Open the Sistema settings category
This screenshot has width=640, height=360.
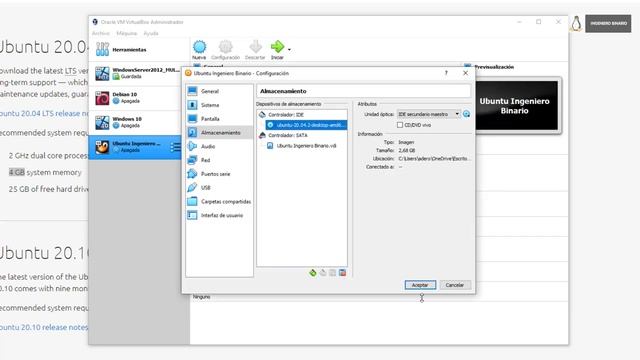pos(219,105)
